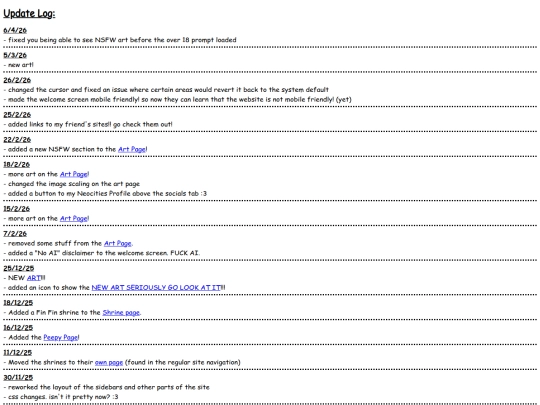Select the 25/12/25 date heading
540x405 pixels.
tap(19, 268)
